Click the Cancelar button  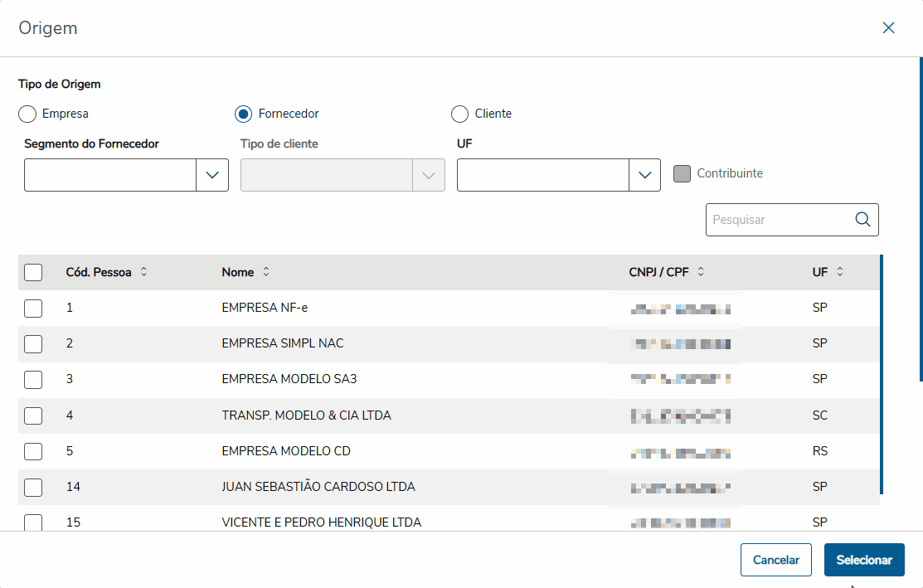[776, 560]
